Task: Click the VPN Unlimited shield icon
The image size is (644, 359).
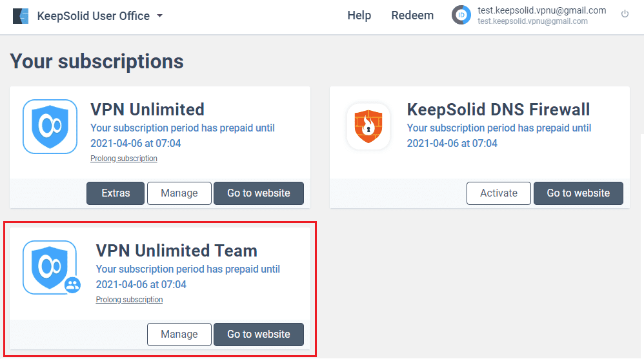Action: [x=50, y=127]
